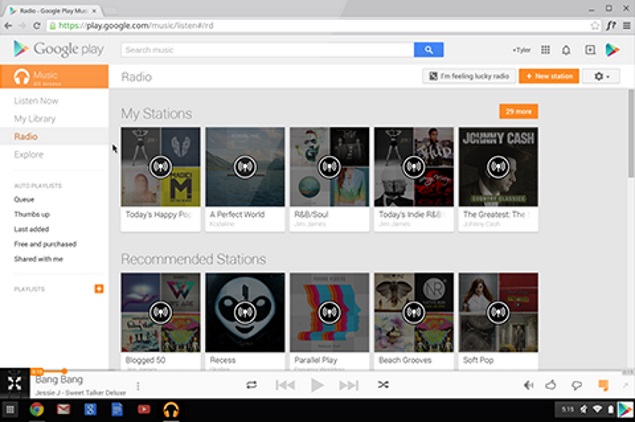The width and height of the screenshot is (635, 422).
Task: Skip to the previous track
Action: [285, 385]
